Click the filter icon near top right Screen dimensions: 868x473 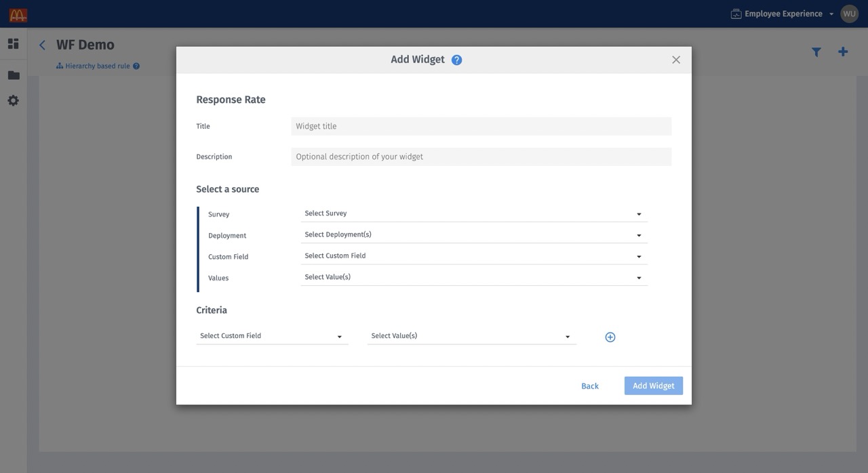[x=816, y=51]
